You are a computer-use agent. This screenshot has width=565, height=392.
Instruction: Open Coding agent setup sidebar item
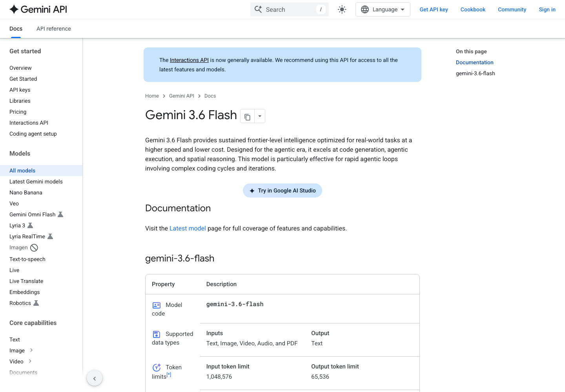pos(33,134)
